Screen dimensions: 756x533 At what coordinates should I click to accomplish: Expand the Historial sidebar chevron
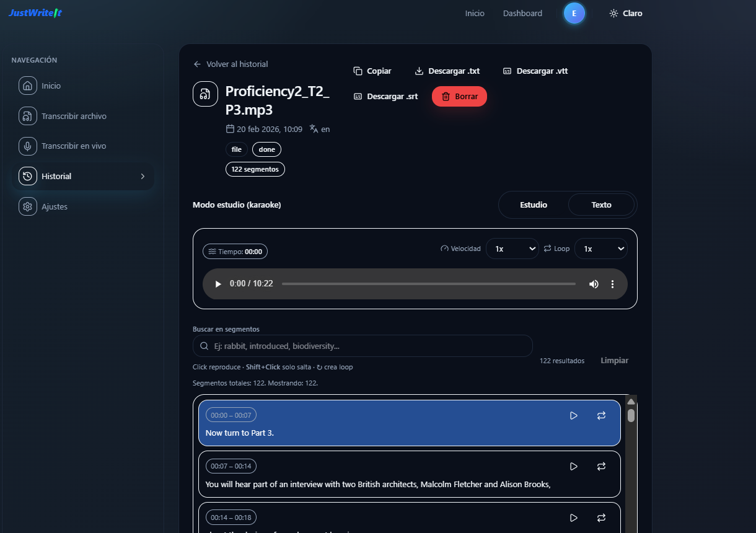(143, 177)
